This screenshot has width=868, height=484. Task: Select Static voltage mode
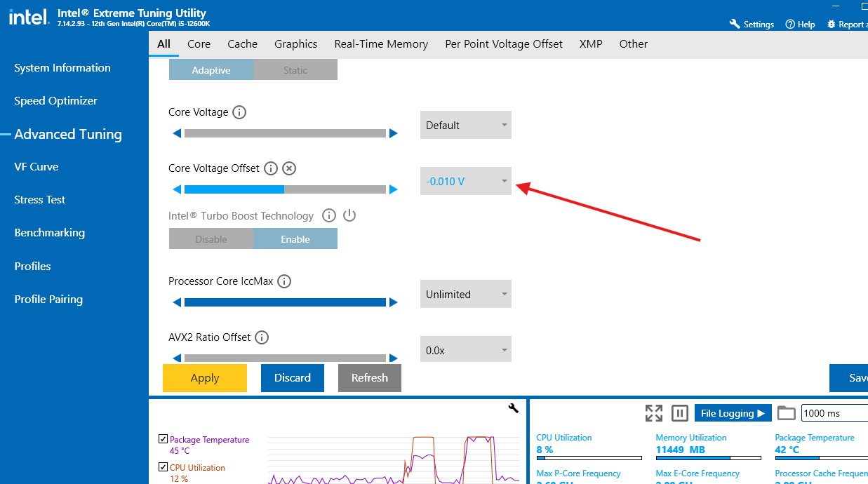click(x=295, y=70)
